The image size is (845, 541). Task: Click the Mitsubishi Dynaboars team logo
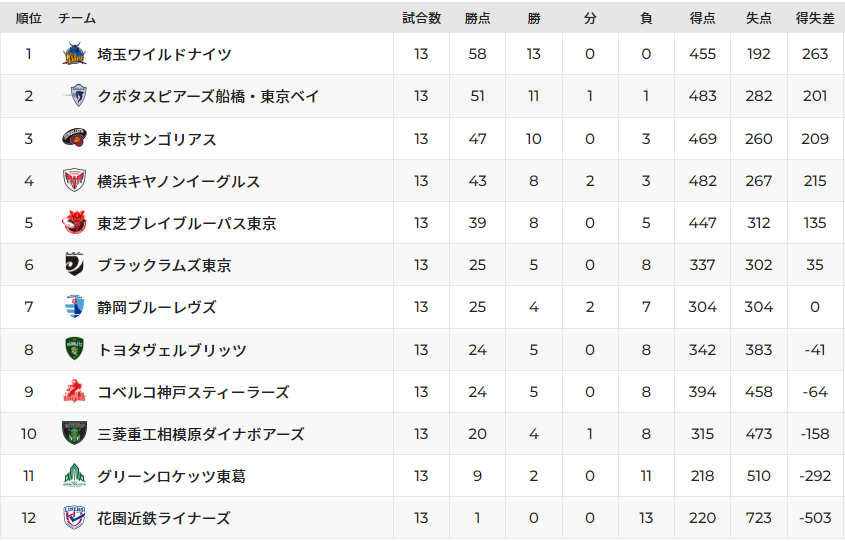tap(74, 434)
